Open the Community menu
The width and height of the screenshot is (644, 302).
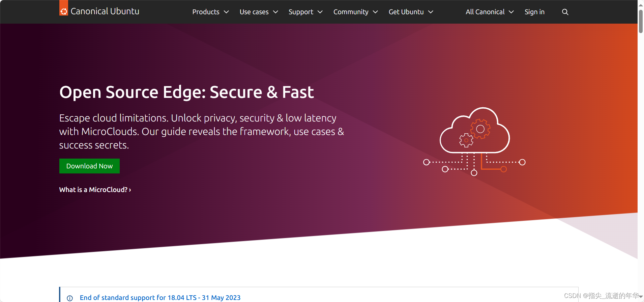click(x=356, y=12)
